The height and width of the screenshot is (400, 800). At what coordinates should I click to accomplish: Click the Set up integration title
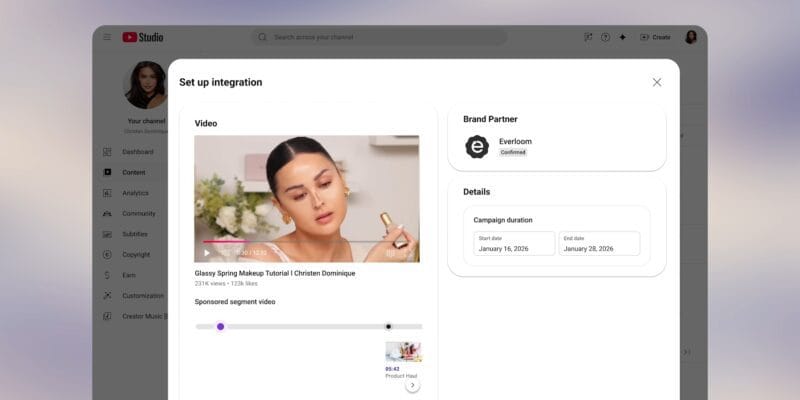(x=220, y=83)
